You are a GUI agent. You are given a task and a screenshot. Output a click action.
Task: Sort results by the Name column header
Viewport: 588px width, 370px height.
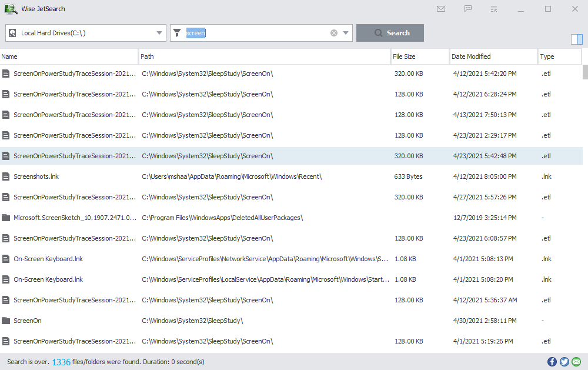point(69,56)
